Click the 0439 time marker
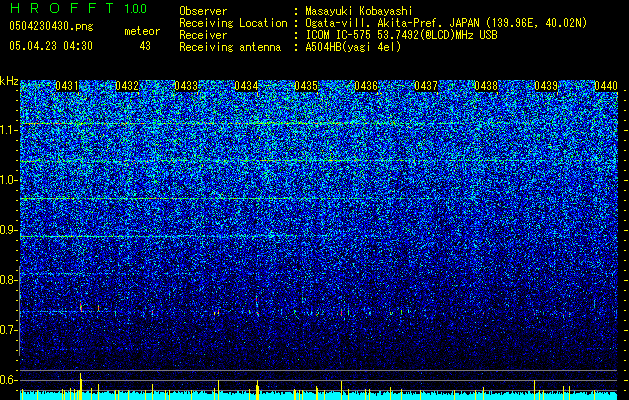Image resolution: width=629 pixels, height=400 pixels. coord(546,86)
